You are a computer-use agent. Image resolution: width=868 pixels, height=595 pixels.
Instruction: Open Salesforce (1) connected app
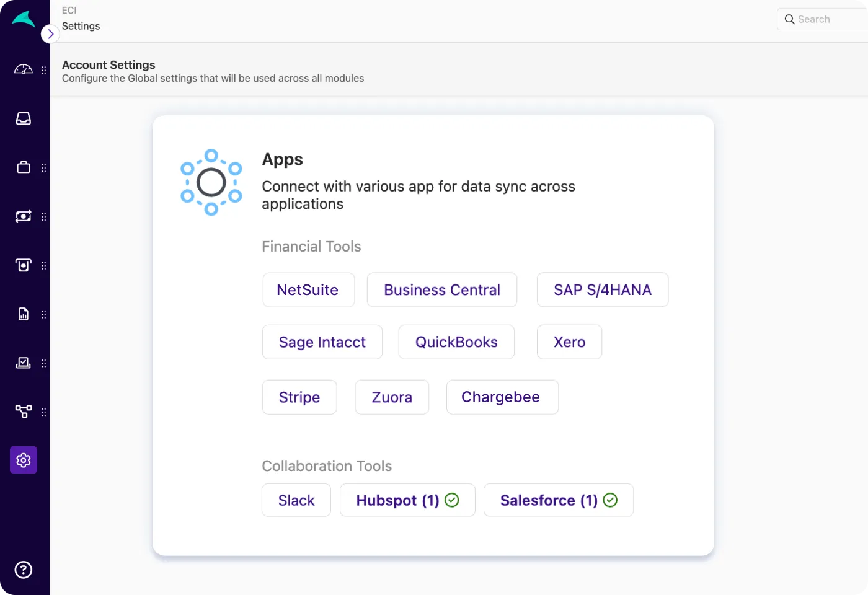click(559, 500)
